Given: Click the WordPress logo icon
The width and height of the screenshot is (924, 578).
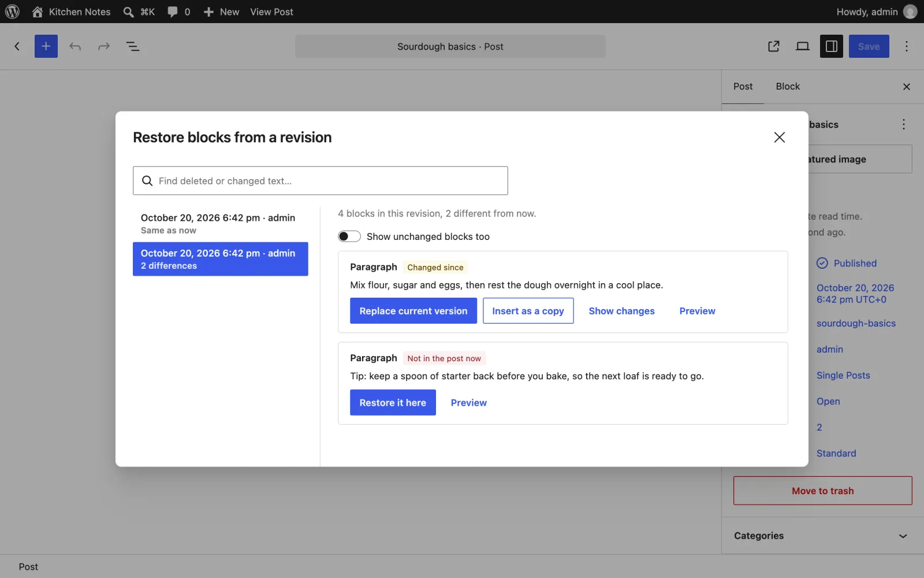Looking at the screenshot, I should point(12,12).
